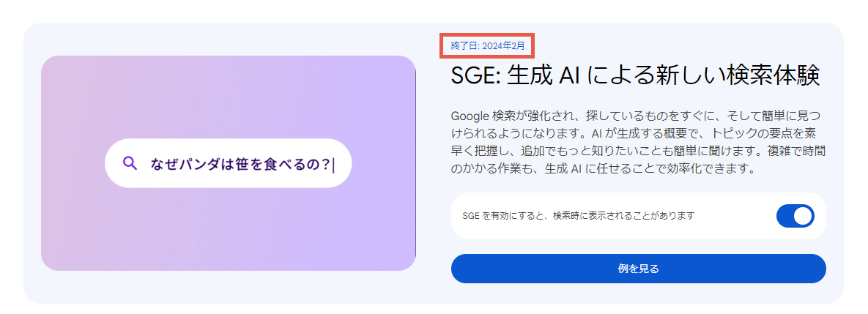The width and height of the screenshot is (868, 314).
Task: Click the lavender area above the search pill
Action: [x=228, y=97]
